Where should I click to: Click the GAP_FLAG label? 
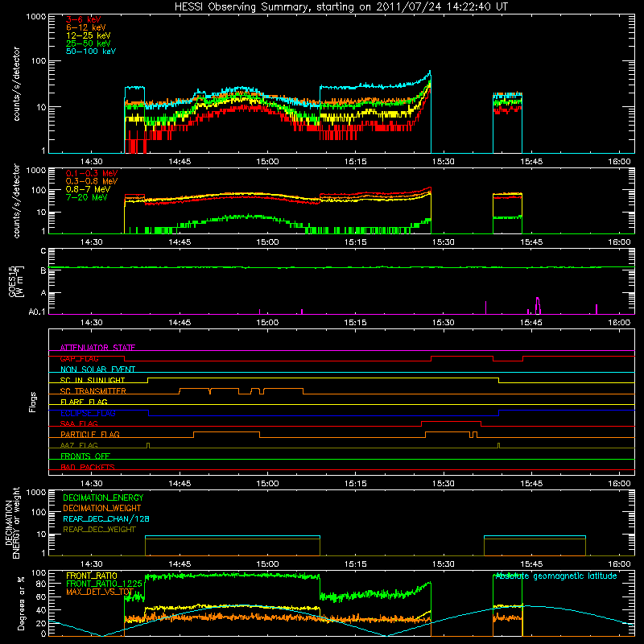pos(79,358)
